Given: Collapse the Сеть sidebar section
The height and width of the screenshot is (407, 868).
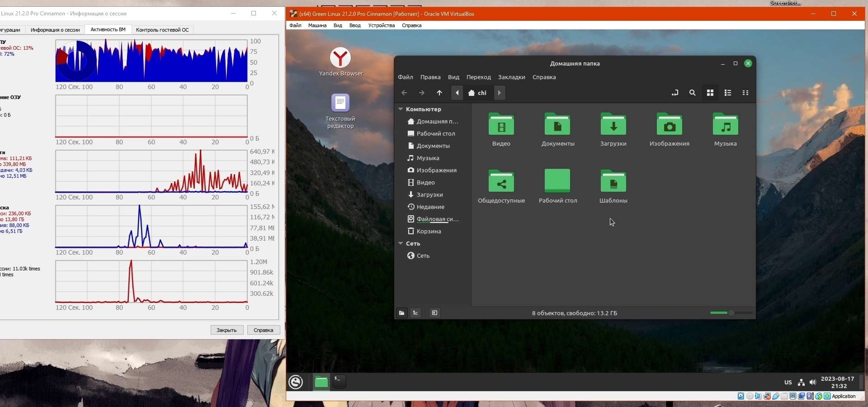Looking at the screenshot, I should point(401,244).
